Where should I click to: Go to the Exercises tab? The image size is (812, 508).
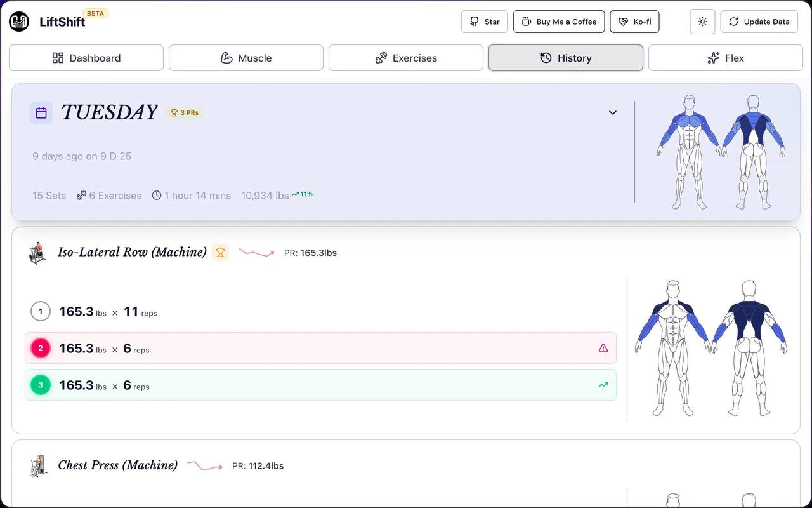406,58
